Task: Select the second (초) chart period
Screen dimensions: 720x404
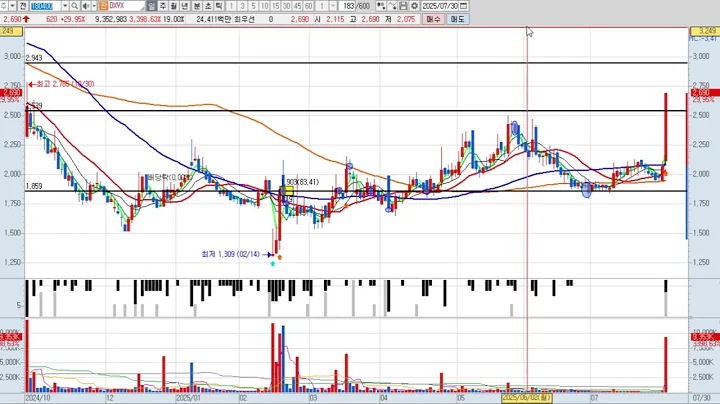Action: (208, 6)
